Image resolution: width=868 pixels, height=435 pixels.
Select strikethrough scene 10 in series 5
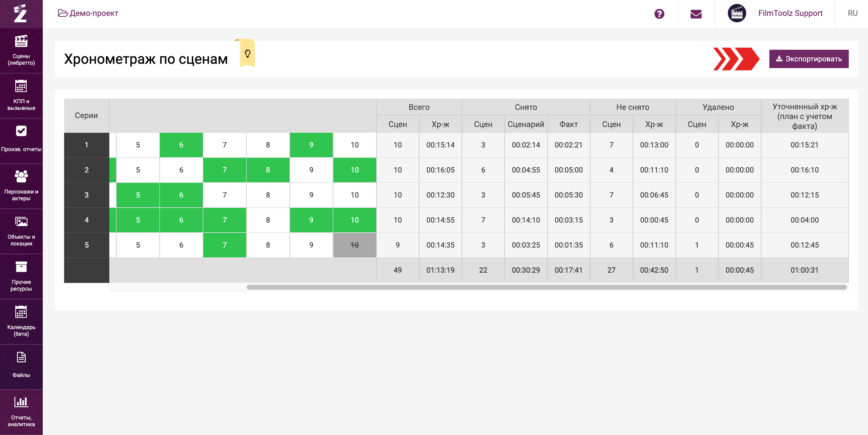tap(354, 245)
